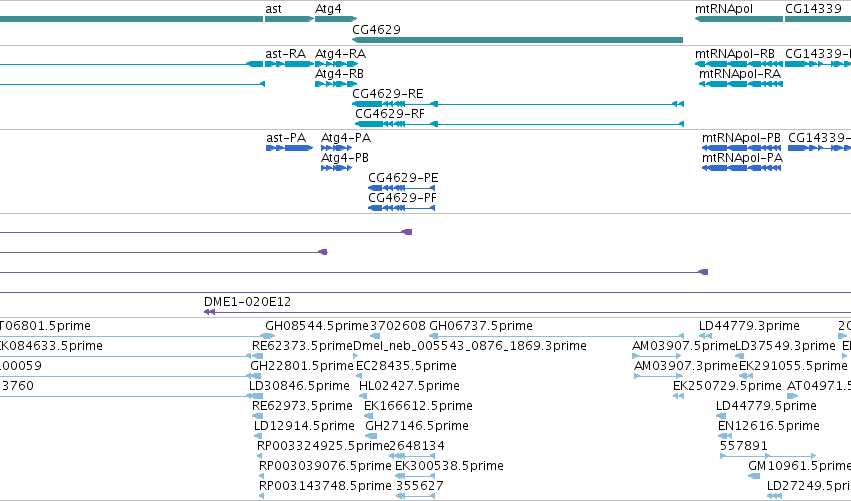This screenshot has width=851, height=501.
Task: Select transcript ast-RA
Action: tap(285, 54)
